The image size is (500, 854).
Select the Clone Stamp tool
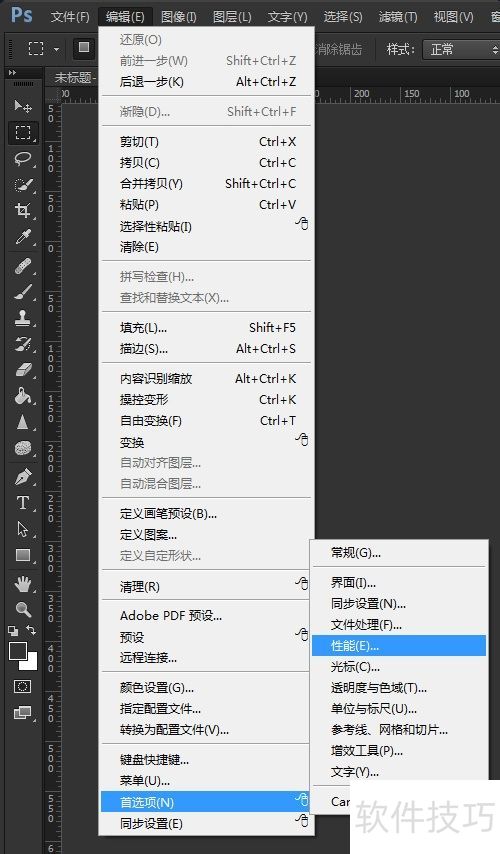[x=22, y=318]
